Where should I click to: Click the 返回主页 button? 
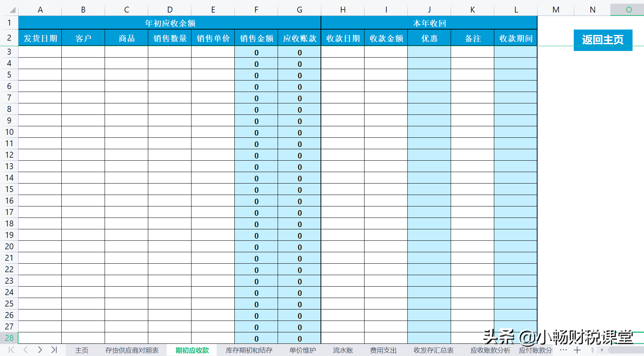(x=603, y=40)
